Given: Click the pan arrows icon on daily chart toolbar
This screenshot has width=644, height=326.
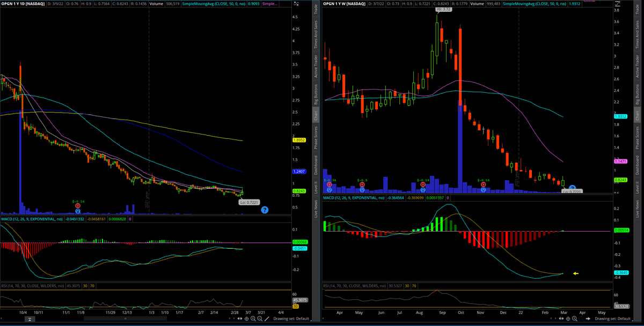Looking at the screenshot, I should coord(240,319).
